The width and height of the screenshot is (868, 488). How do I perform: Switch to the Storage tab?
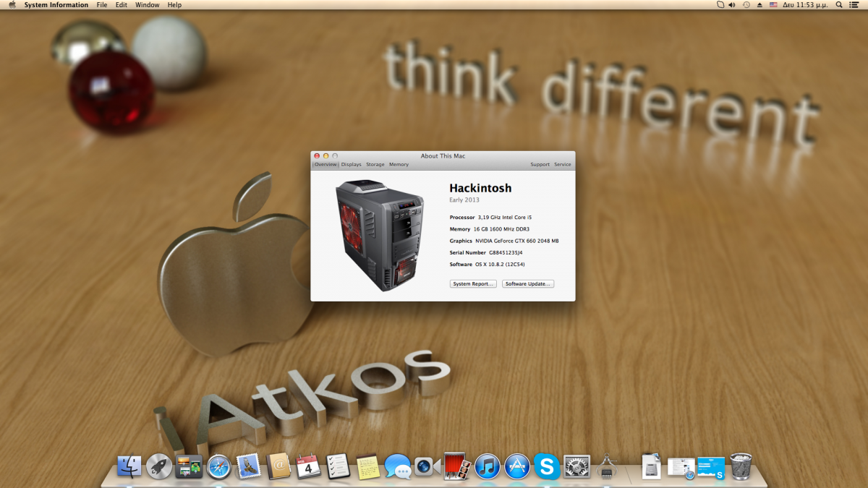click(375, 165)
